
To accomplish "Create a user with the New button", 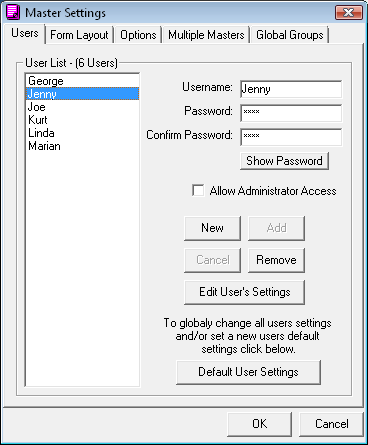I will 212,228.
